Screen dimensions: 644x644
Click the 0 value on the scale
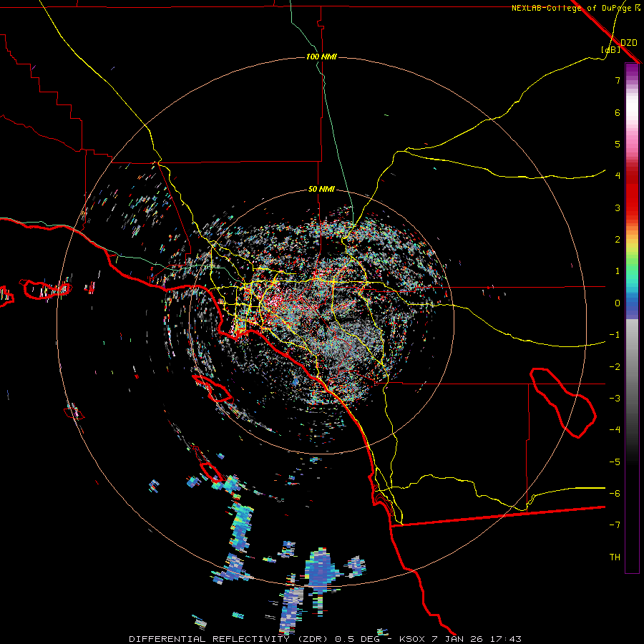618,303
